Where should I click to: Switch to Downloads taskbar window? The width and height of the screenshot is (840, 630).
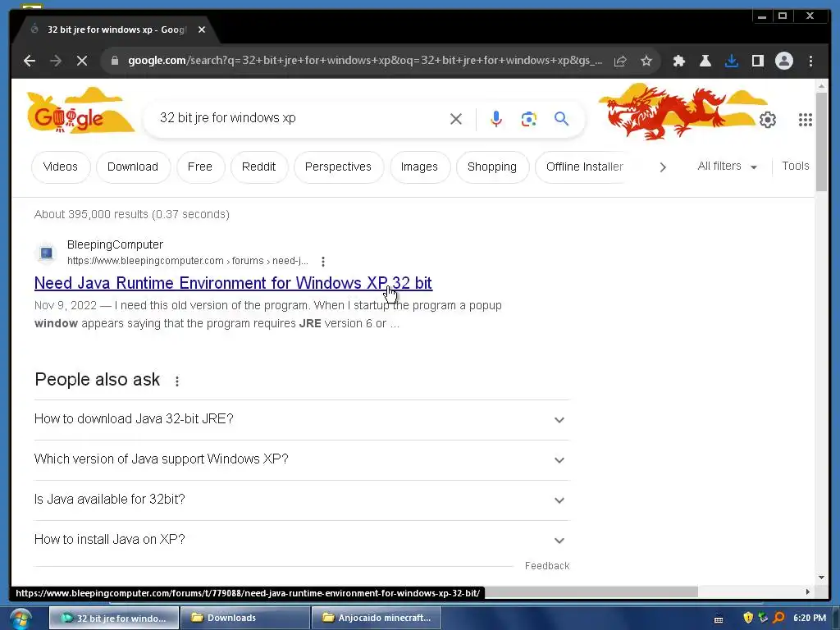(x=245, y=619)
